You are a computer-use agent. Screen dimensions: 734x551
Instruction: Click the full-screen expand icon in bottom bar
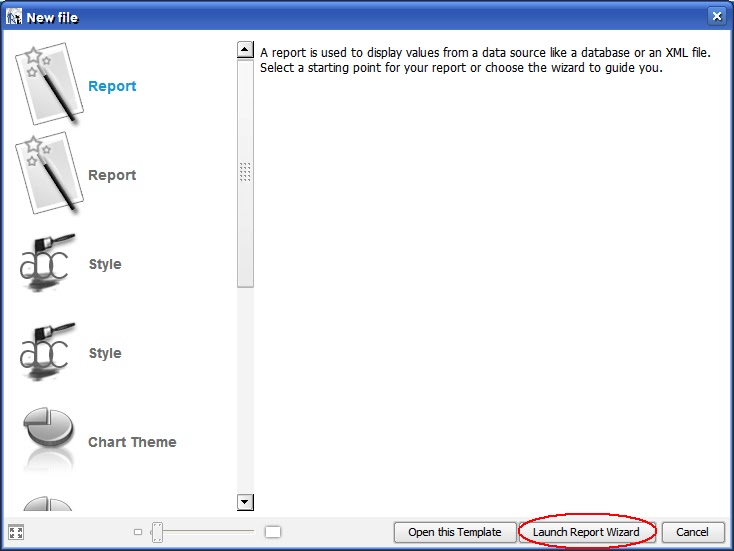coord(16,532)
